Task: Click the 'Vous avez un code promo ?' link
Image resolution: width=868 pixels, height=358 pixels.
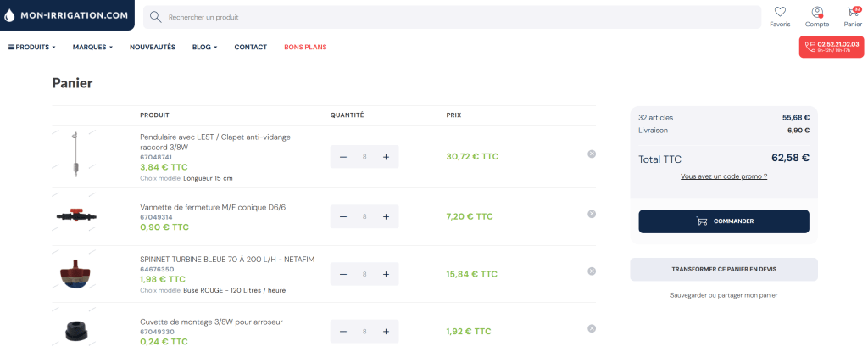Action: pyautogui.click(x=724, y=176)
